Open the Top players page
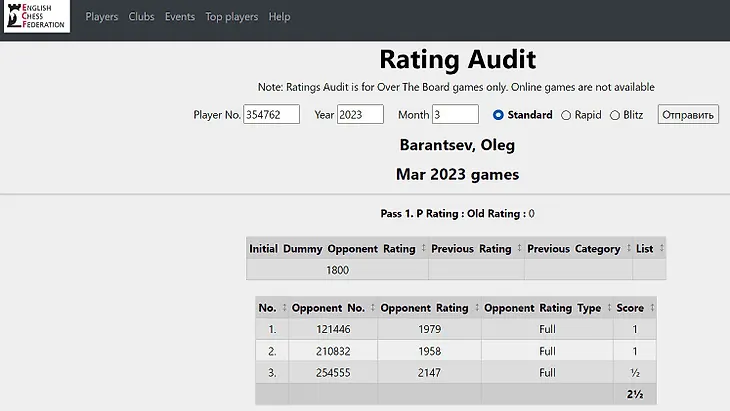Screen dimensions: 730x411 pyautogui.click(x=231, y=17)
